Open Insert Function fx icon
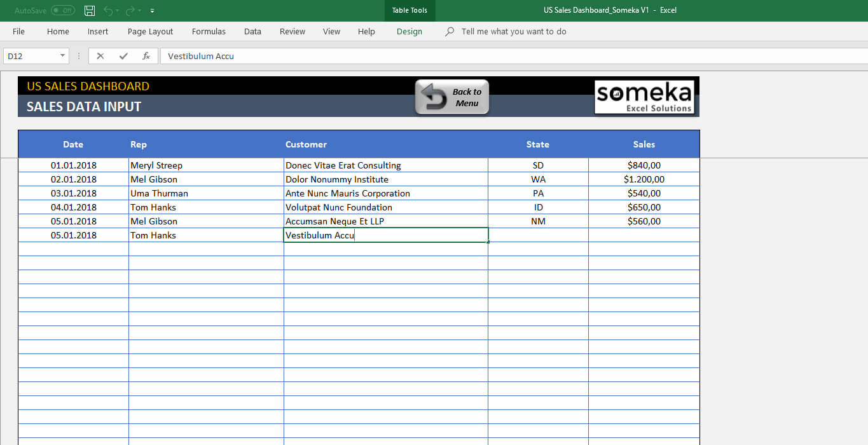This screenshot has width=868, height=445. pos(146,56)
